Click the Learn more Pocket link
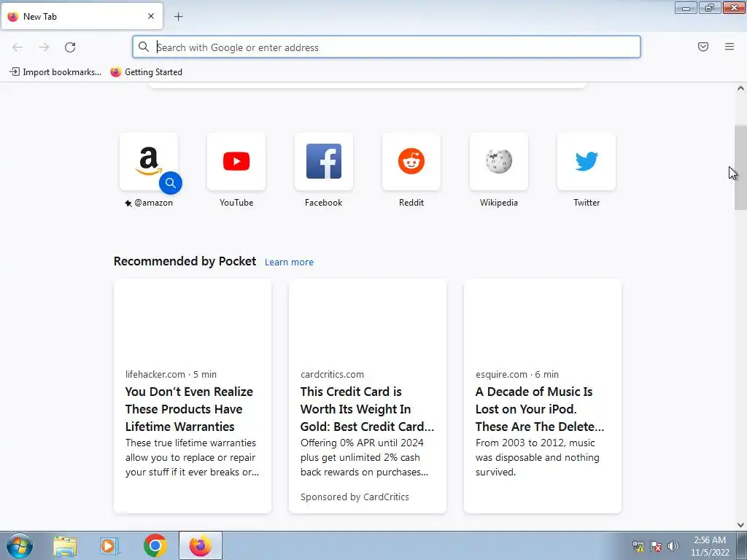747x560 pixels. (x=289, y=262)
